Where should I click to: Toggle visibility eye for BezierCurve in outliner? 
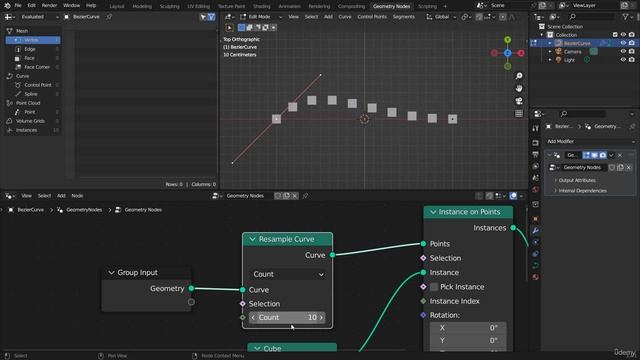coord(623,43)
